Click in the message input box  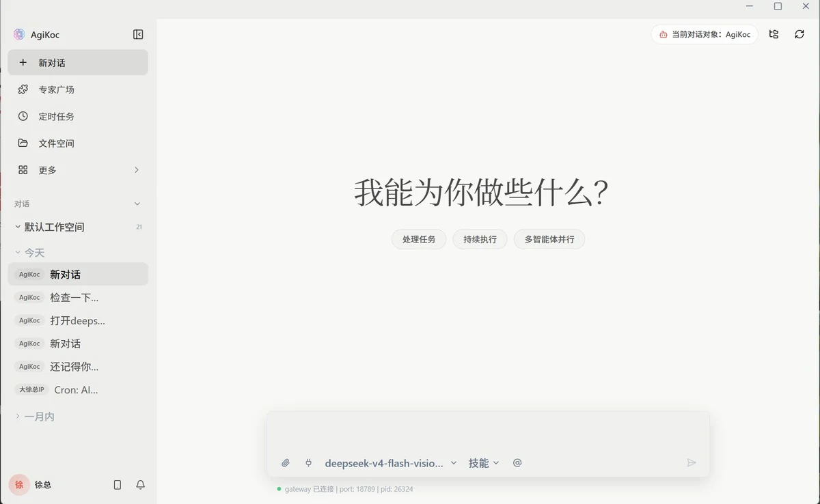(488, 432)
